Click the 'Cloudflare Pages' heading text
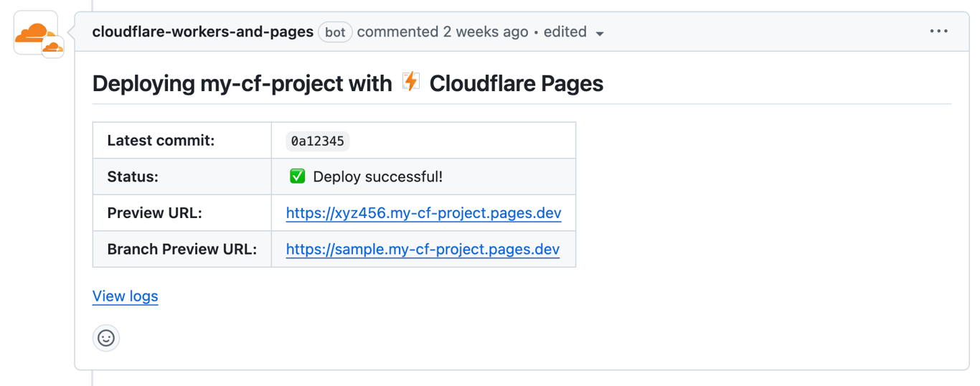 [516, 84]
